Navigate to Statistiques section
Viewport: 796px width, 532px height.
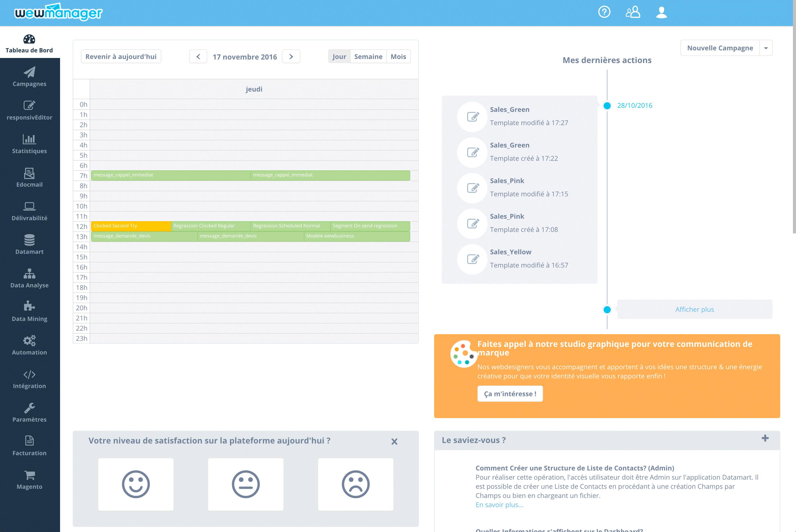click(29, 144)
